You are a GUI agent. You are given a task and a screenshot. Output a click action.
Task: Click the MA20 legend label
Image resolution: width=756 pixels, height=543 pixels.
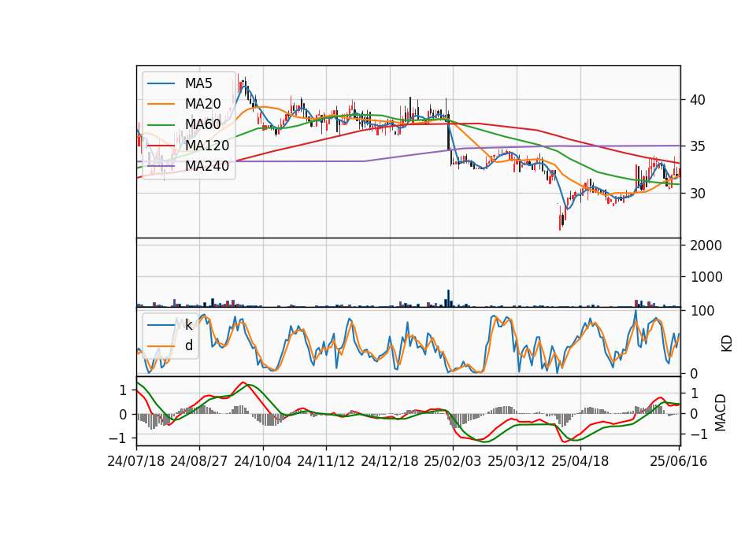202,104
